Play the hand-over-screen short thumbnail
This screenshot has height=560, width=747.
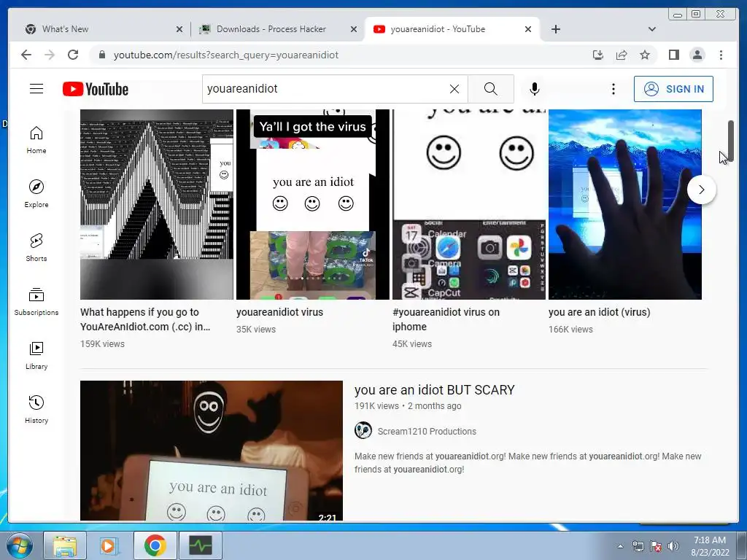[625, 204]
